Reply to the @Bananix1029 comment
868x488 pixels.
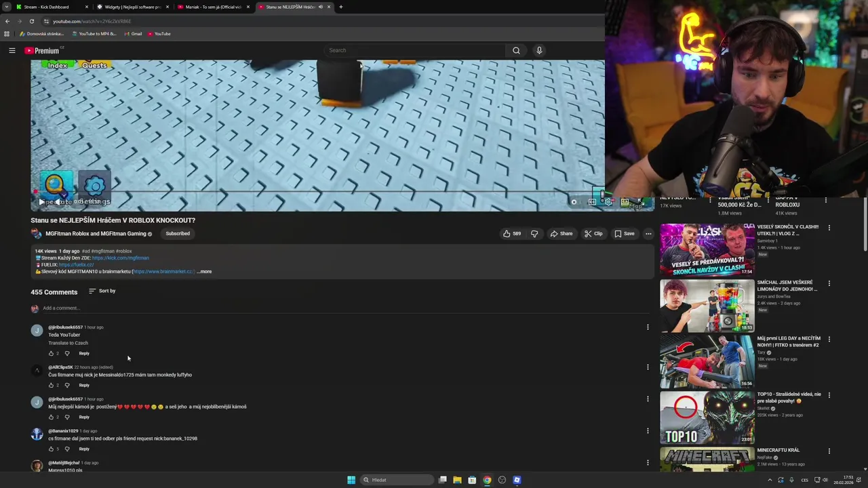tap(84, 449)
